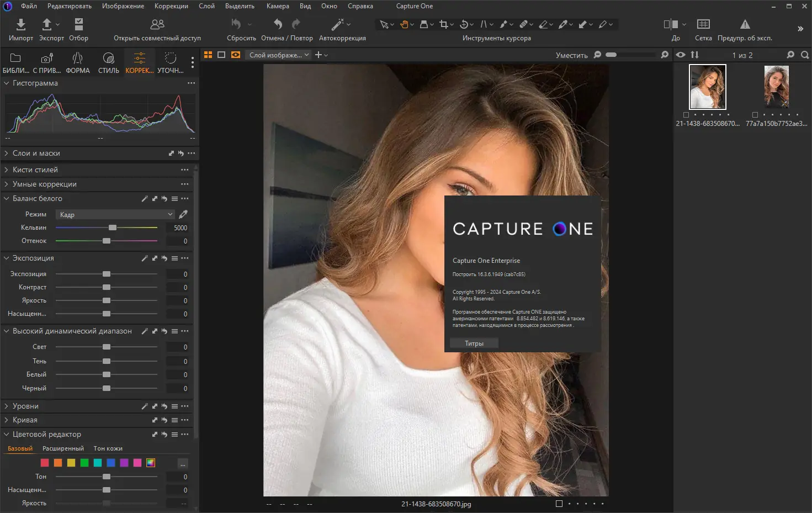
Task: Select the hand Pan cursor tool
Action: [x=404, y=24]
